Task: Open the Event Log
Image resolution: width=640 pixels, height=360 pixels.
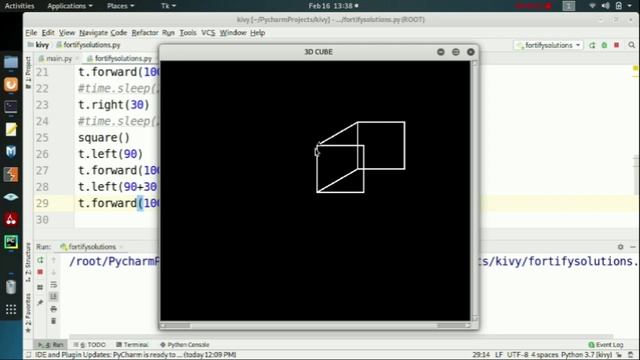Action: 606,345
